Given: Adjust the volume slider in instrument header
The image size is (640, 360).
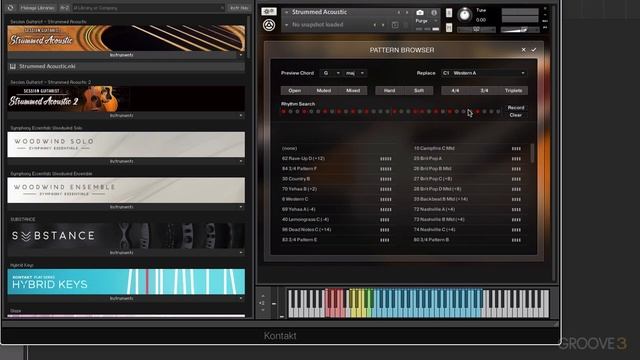Looking at the screenshot, I should 520,30.
